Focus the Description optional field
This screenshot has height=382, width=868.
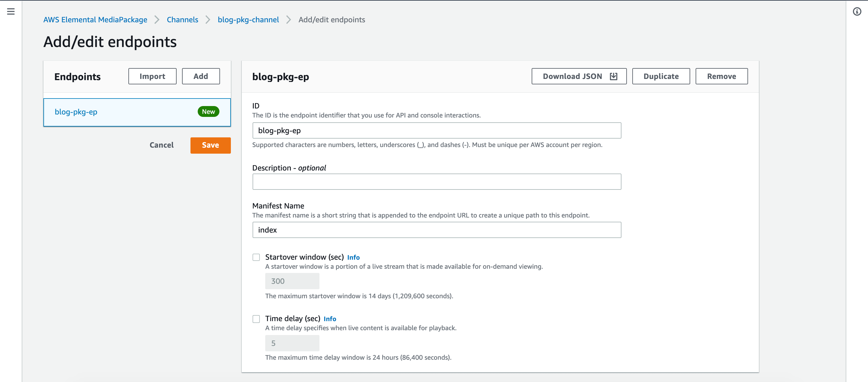coord(437,182)
